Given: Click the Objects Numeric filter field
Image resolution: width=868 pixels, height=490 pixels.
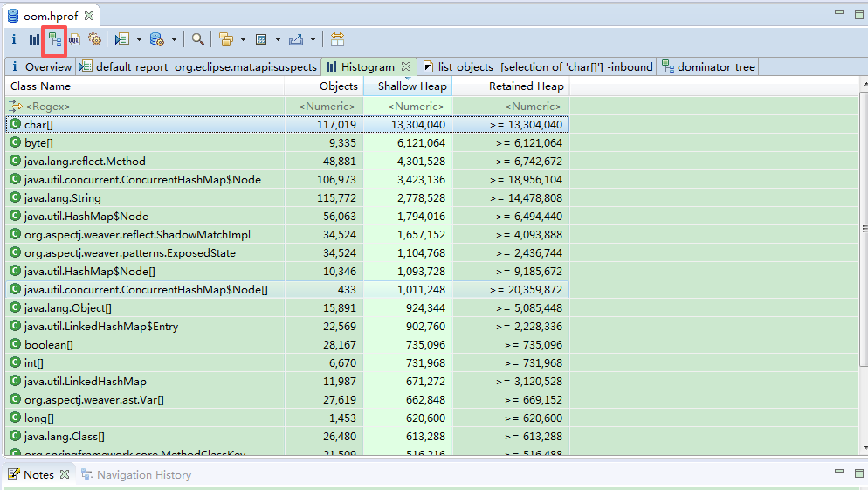Looking at the screenshot, I should (x=324, y=106).
